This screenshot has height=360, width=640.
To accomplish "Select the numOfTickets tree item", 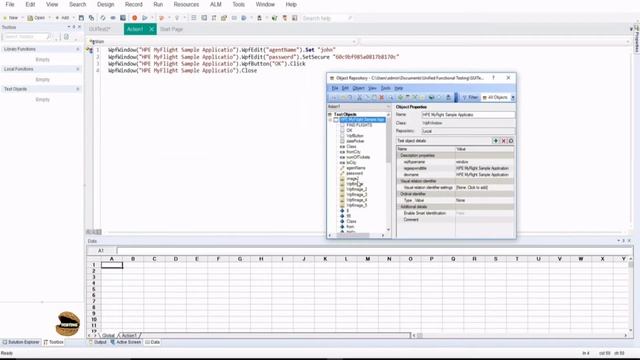I will [358, 157].
